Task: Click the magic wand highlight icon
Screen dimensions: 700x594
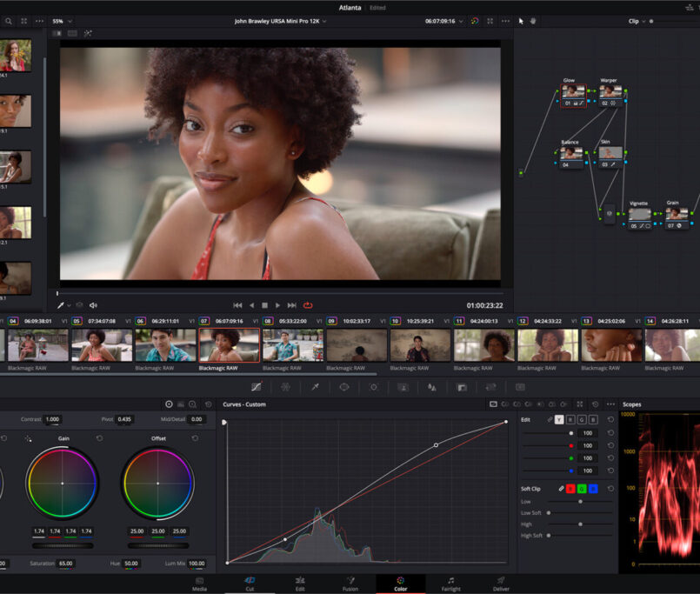Action: (88, 33)
